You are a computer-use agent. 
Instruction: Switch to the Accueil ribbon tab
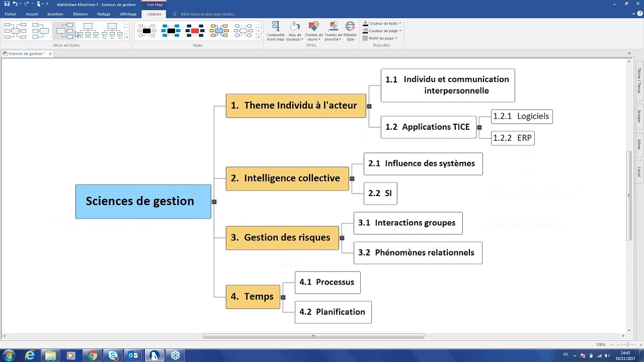[32, 14]
